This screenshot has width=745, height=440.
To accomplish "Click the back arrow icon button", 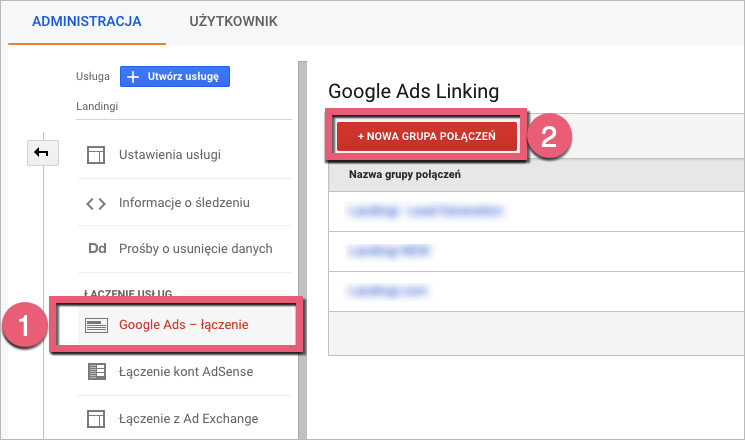I will (x=46, y=151).
